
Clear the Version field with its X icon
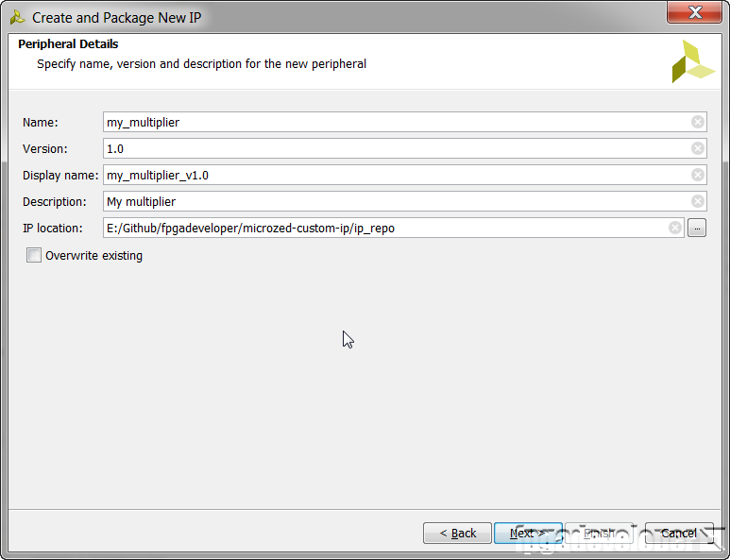click(x=697, y=148)
